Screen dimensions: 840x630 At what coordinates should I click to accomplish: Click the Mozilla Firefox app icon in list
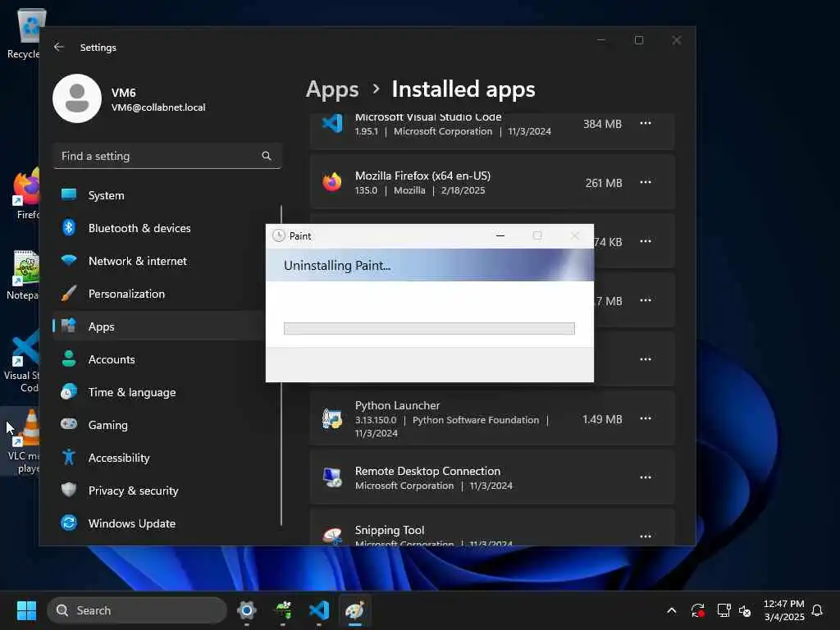coord(332,182)
